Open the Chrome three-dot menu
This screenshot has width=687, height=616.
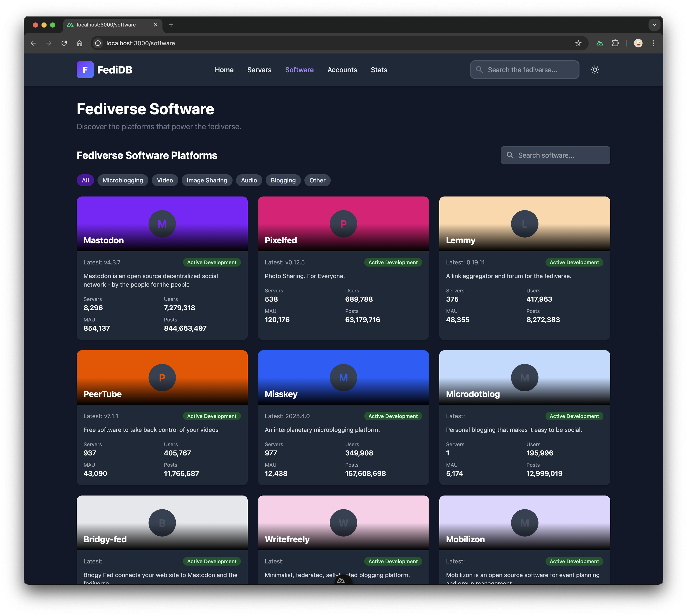[x=654, y=43]
